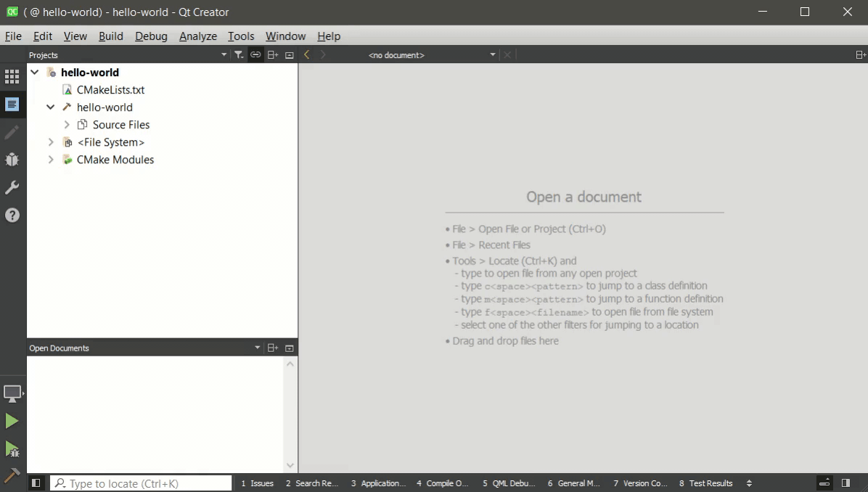Screen dimensions: 868x492
Task: Start debugging with Run-debug icon
Action: pos(12,448)
